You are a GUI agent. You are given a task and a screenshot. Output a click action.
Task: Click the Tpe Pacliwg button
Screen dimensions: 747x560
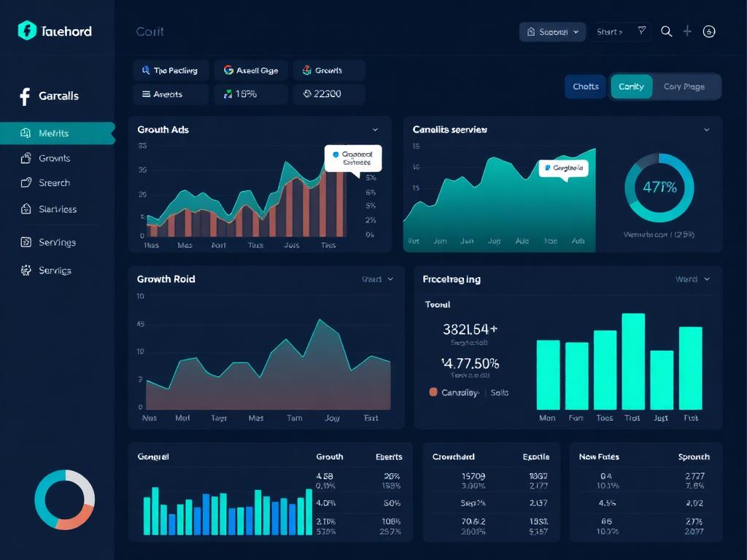171,71
